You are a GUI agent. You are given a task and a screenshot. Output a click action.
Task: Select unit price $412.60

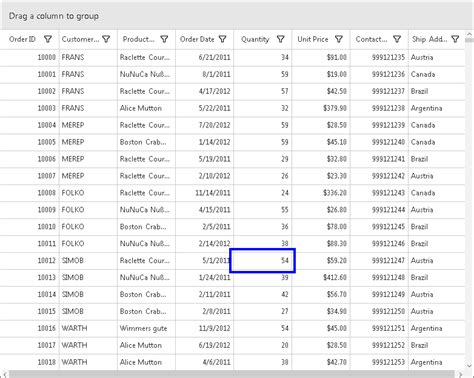[x=321, y=278]
